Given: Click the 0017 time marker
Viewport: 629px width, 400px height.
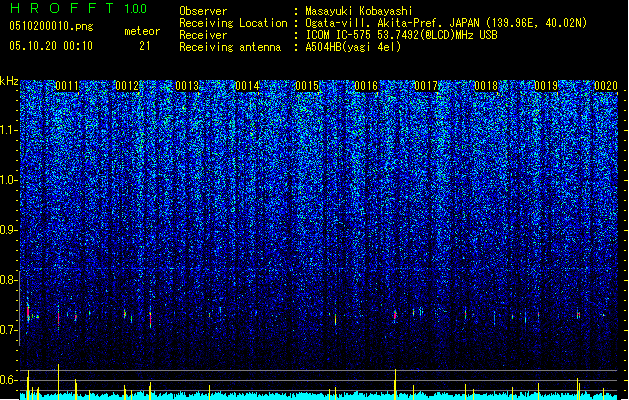Looking at the screenshot, I should (426, 86).
